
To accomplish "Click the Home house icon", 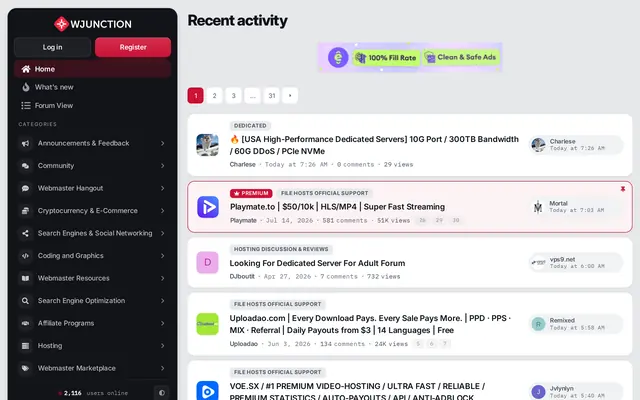I will pyautogui.click(x=26, y=69).
